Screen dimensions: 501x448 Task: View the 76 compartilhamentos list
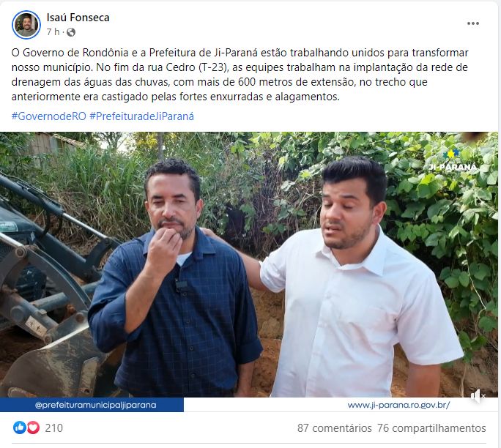431,428
